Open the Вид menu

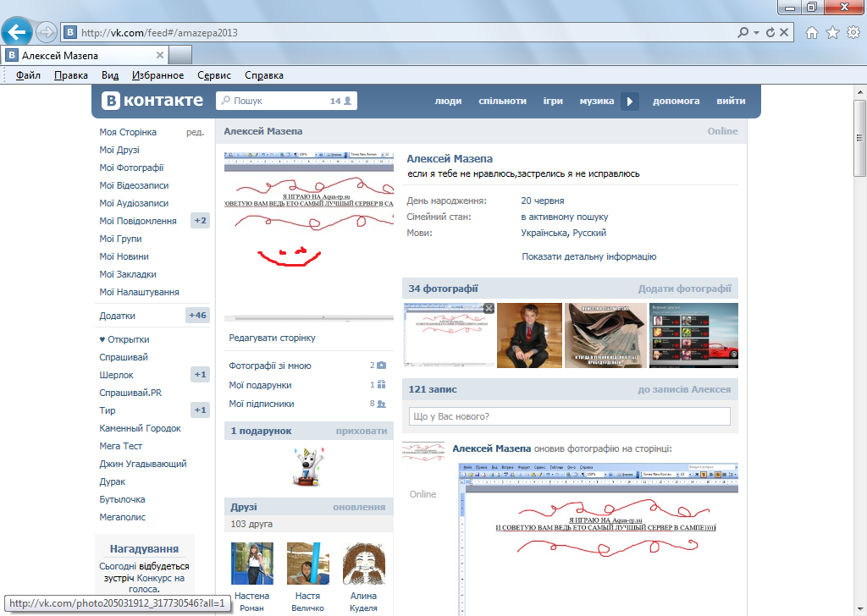(x=110, y=75)
